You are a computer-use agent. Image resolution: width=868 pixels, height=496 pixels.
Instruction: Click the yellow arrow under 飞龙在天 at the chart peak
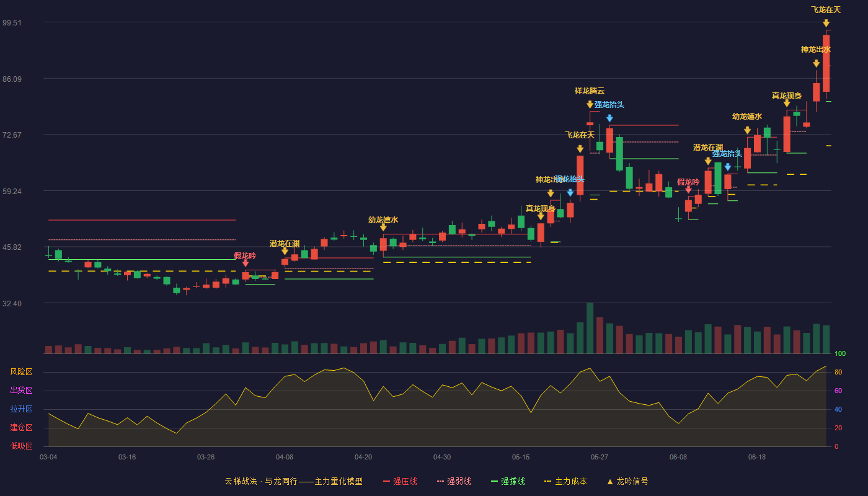click(826, 24)
